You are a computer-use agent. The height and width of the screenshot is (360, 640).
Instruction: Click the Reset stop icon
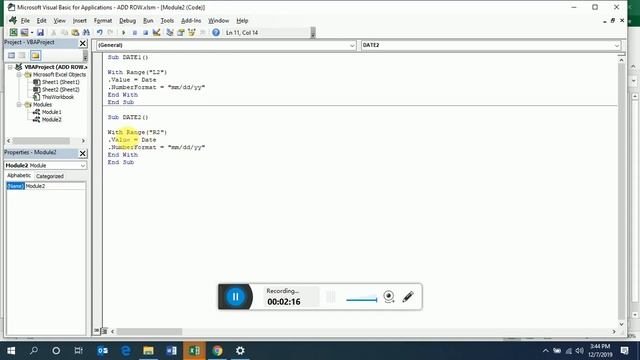[x=145, y=32]
